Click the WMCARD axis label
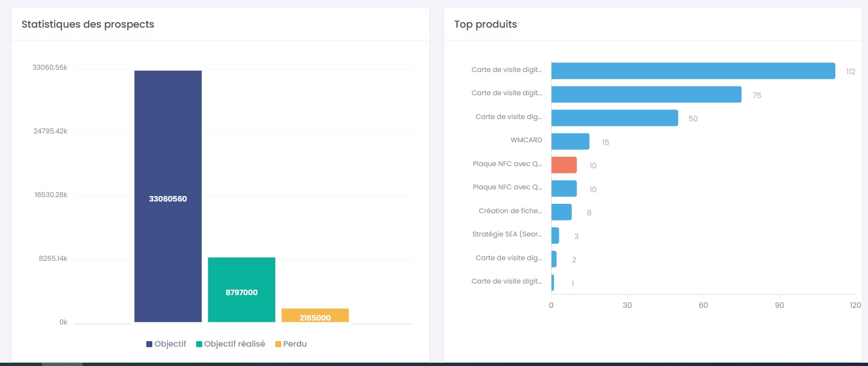 (526, 140)
